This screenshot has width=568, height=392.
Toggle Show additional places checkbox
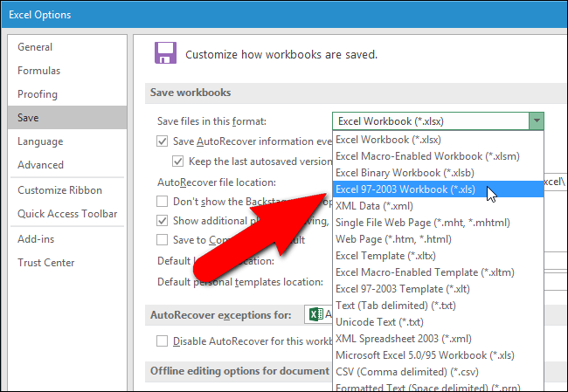click(162, 220)
